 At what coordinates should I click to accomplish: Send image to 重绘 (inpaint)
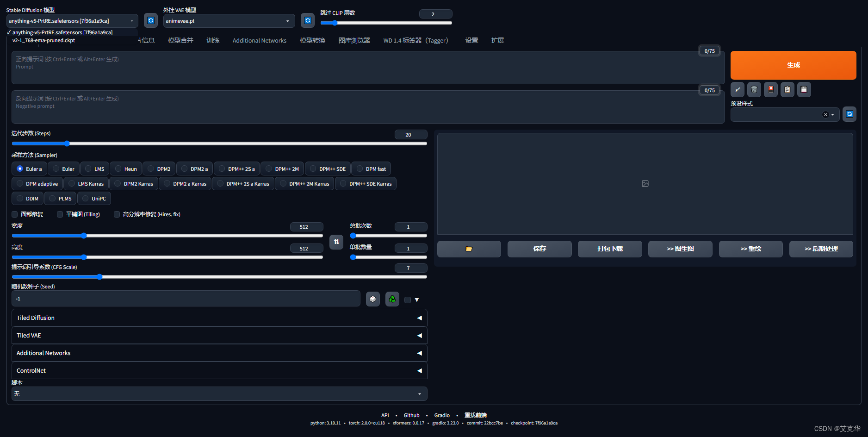point(750,249)
